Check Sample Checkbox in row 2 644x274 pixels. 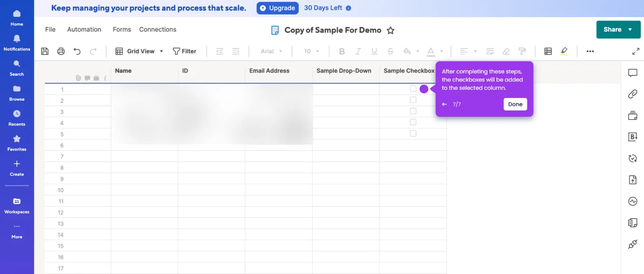tap(413, 100)
